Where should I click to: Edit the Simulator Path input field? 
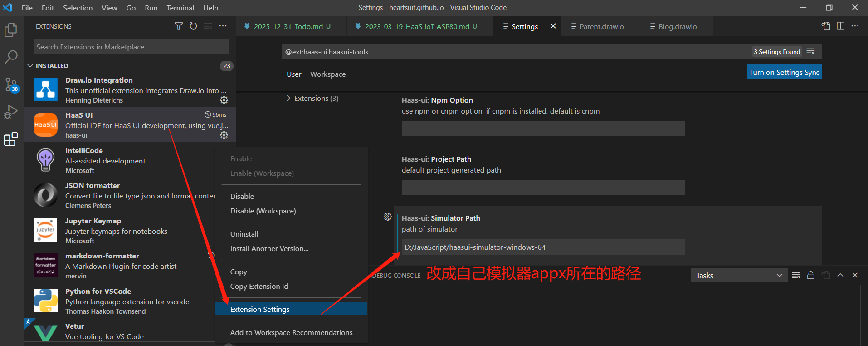543,247
